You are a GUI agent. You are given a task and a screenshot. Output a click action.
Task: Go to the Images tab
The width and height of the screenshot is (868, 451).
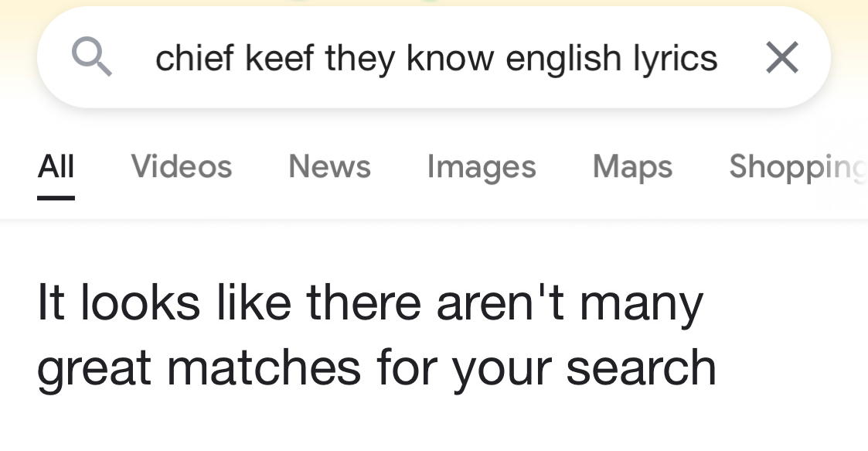481,166
